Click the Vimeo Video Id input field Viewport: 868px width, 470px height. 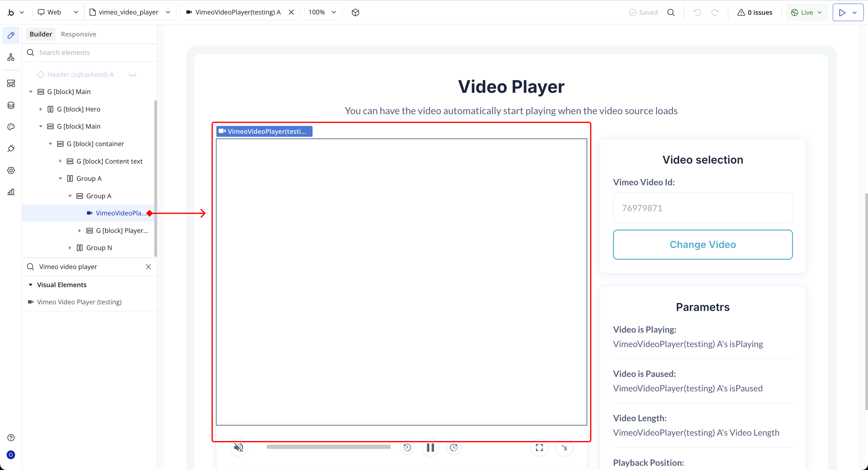coord(703,208)
